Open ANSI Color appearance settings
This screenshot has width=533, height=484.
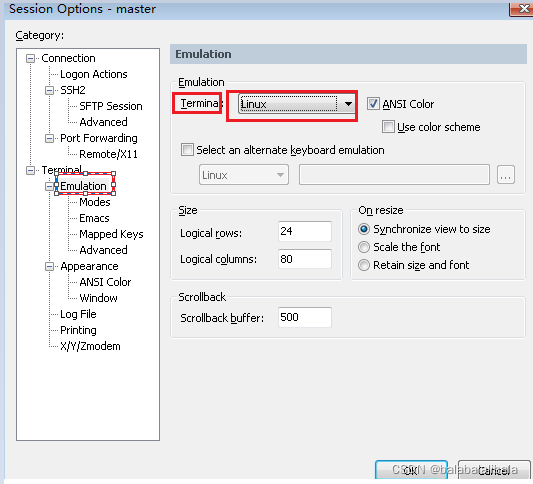[x=105, y=282]
